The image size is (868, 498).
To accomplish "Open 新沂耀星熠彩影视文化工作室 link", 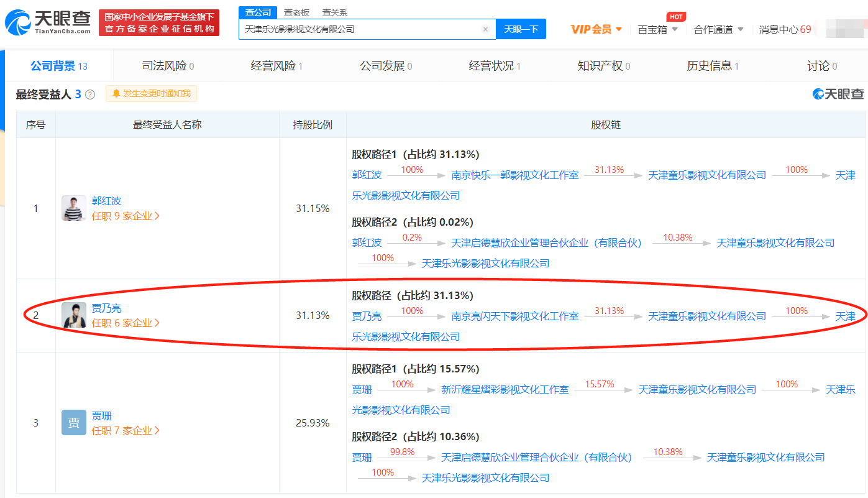I will (505, 390).
